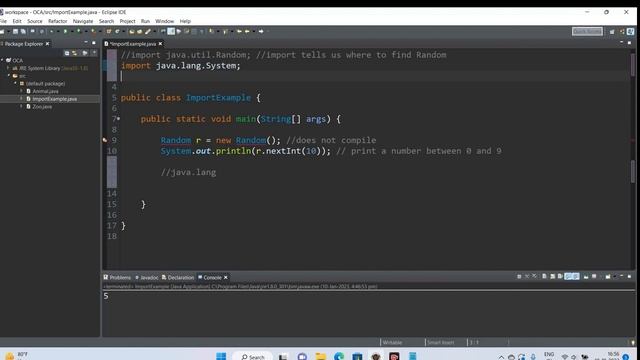The height and width of the screenshot is (360, 640).
Task: Collapse the src folder node
Action: 9,76
